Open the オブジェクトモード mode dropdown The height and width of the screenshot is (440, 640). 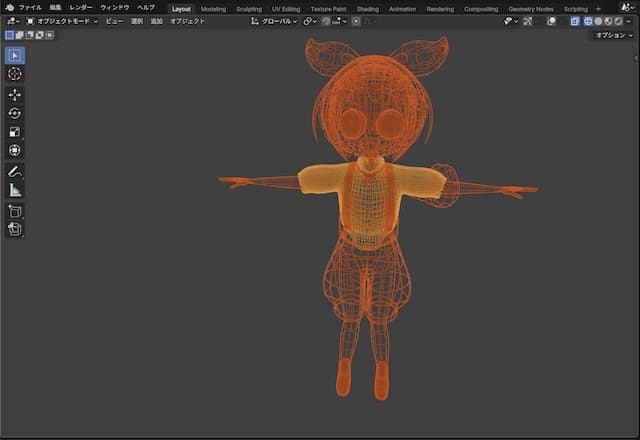point(62,21)
